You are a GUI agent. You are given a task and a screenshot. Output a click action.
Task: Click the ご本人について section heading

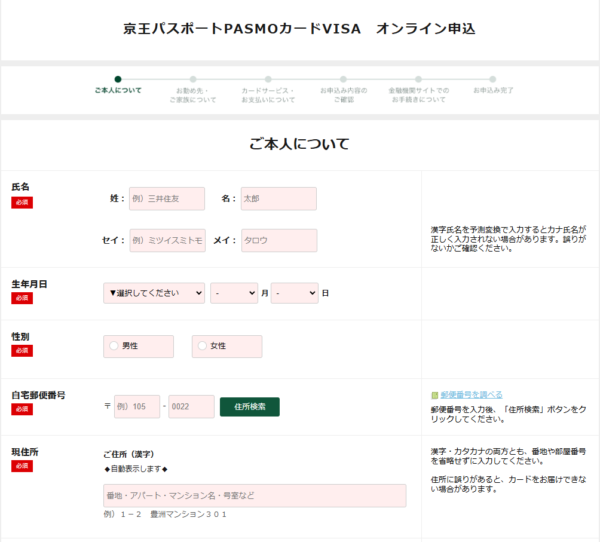(299, 144)
